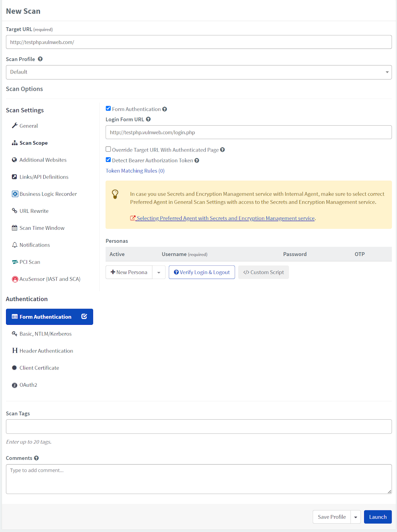
Task: Click help icon next to Detect Bearer Token
Action: [x=197, y=160]
